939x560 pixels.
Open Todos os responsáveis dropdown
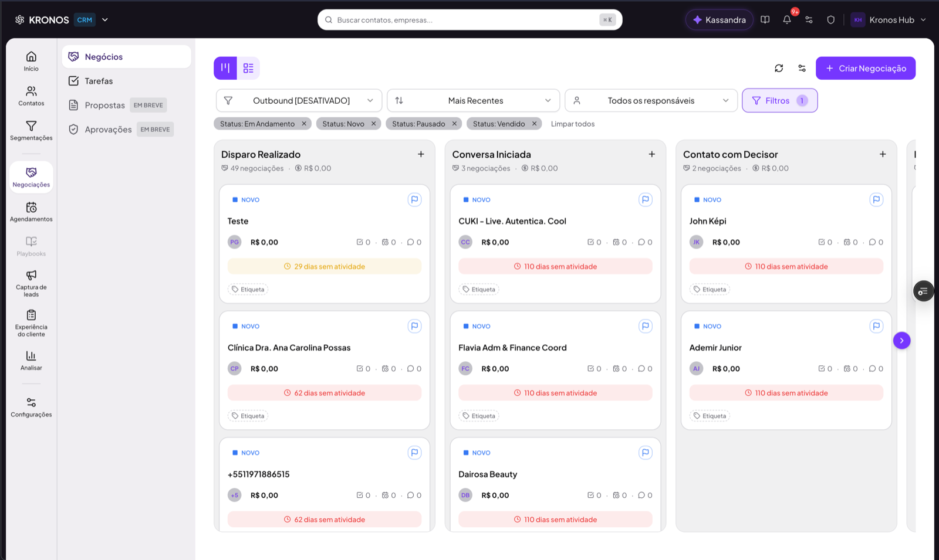[x=651, y=100]
